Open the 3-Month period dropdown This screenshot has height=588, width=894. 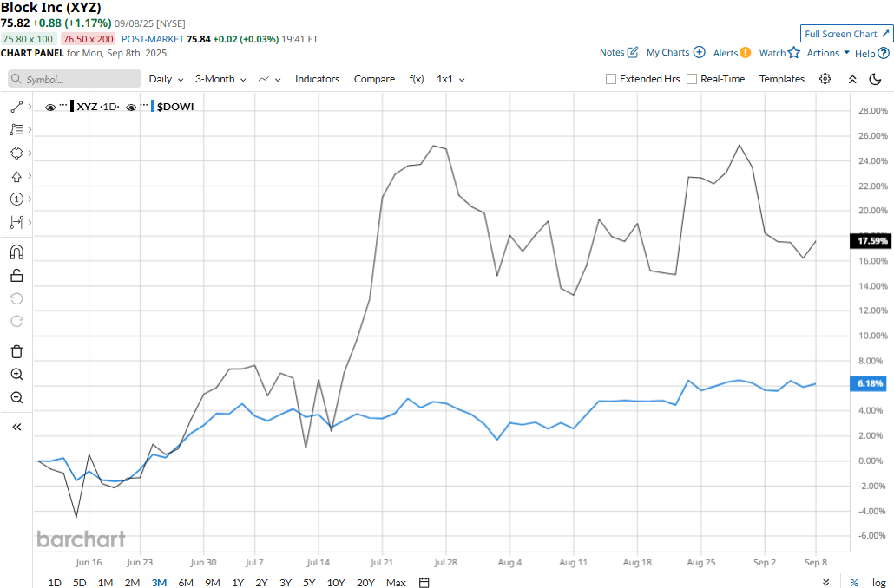click(x=220, y=79)
